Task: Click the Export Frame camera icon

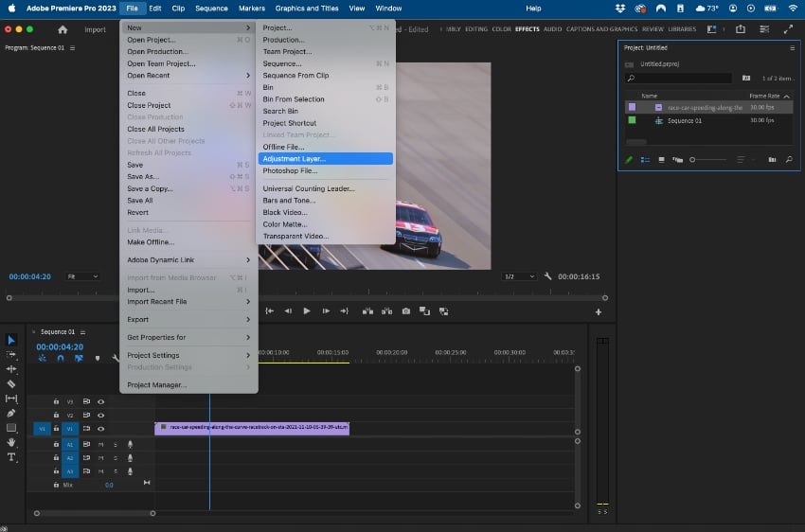Action: pos(406,310)
